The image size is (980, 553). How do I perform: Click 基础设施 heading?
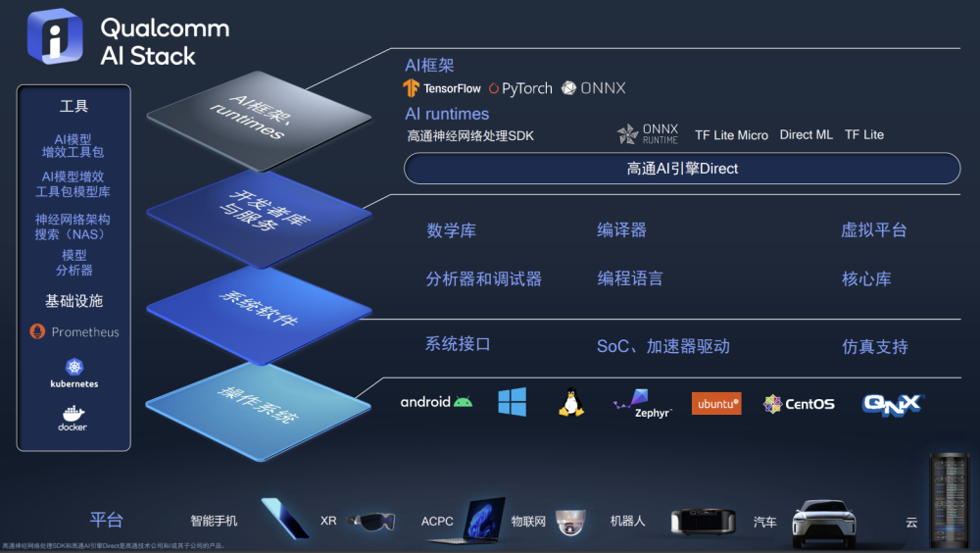coord(73,301)
